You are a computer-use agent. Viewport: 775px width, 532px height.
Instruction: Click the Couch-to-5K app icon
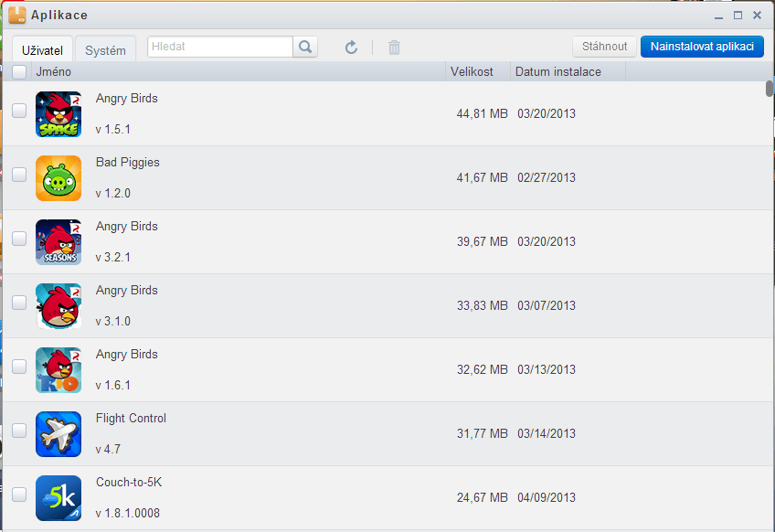click(58, 498)
